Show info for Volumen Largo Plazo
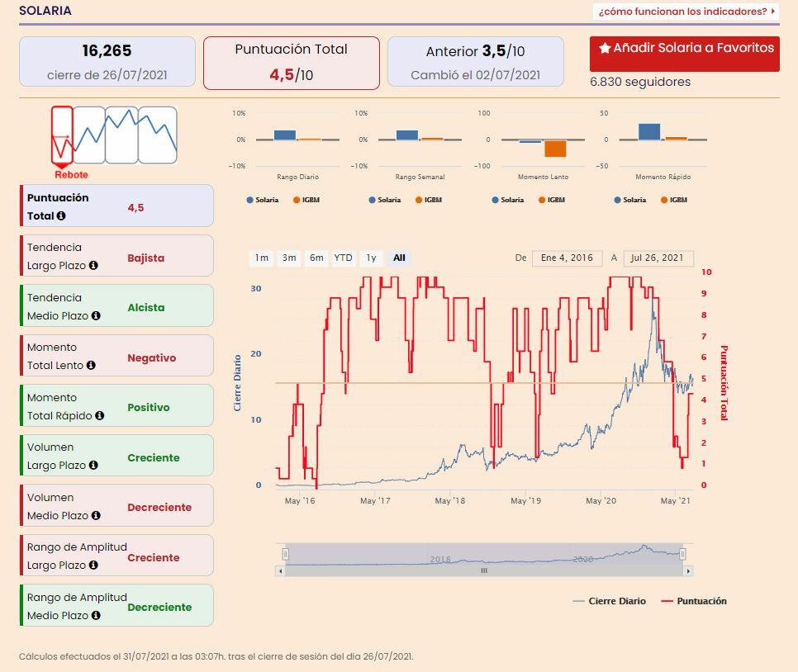 coord(93,465)
